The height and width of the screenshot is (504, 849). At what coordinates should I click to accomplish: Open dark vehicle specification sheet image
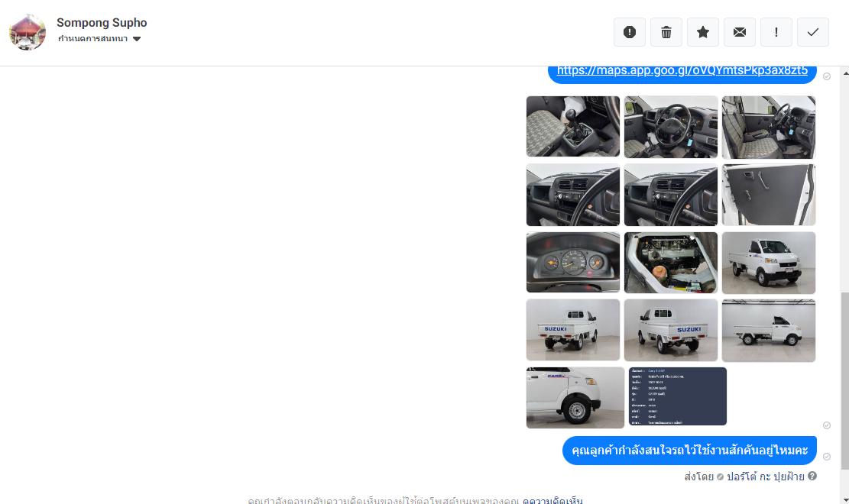point(677,396)
